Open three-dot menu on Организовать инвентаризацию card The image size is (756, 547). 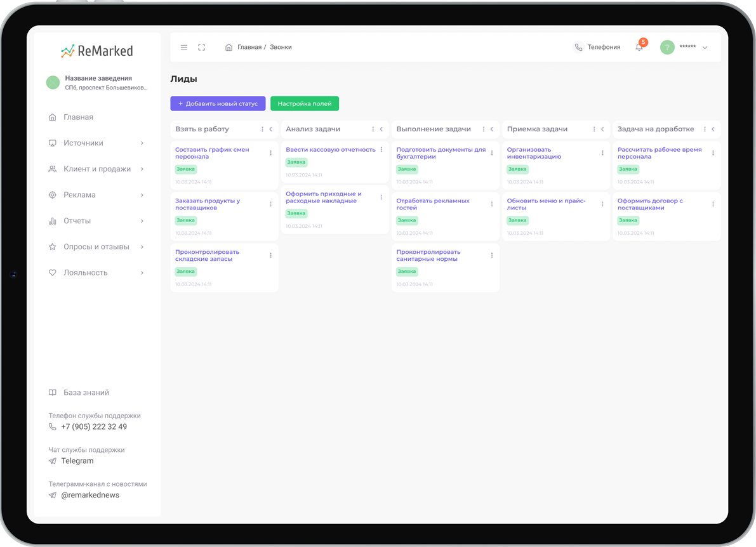click(x=602, y=153)
